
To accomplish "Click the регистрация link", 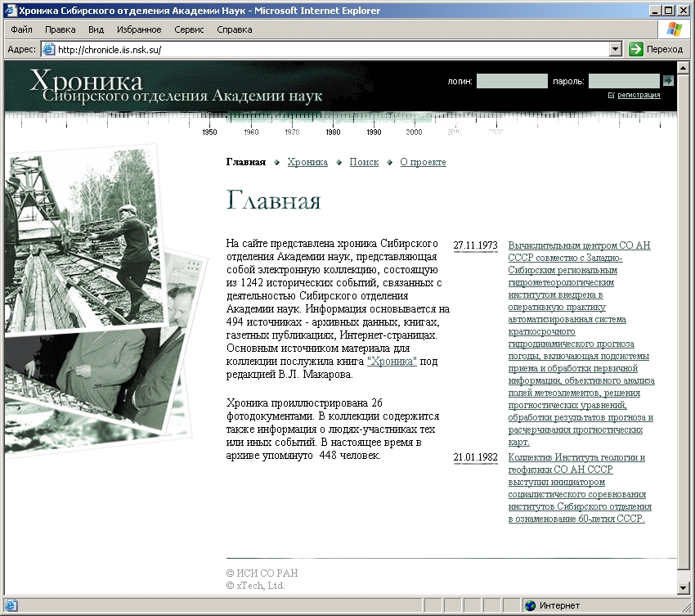I will (639, 95).
